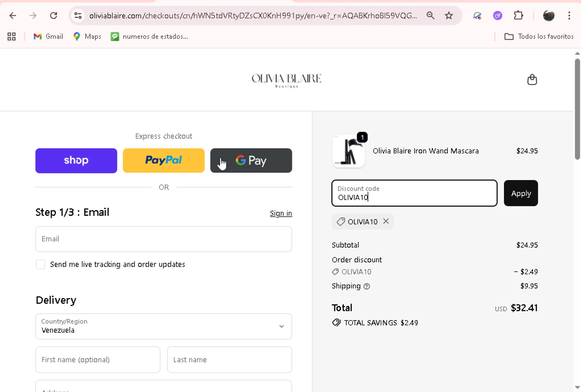This screenshot has height=392, width=581.
Task: Open Country/Region dropdown
Action: point(163,326)
